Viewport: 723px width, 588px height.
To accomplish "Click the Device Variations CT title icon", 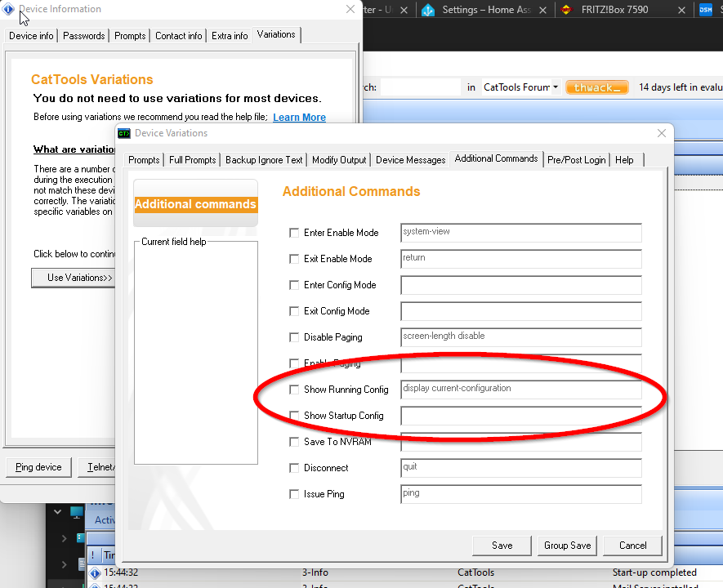I will (x=124, y=133).
